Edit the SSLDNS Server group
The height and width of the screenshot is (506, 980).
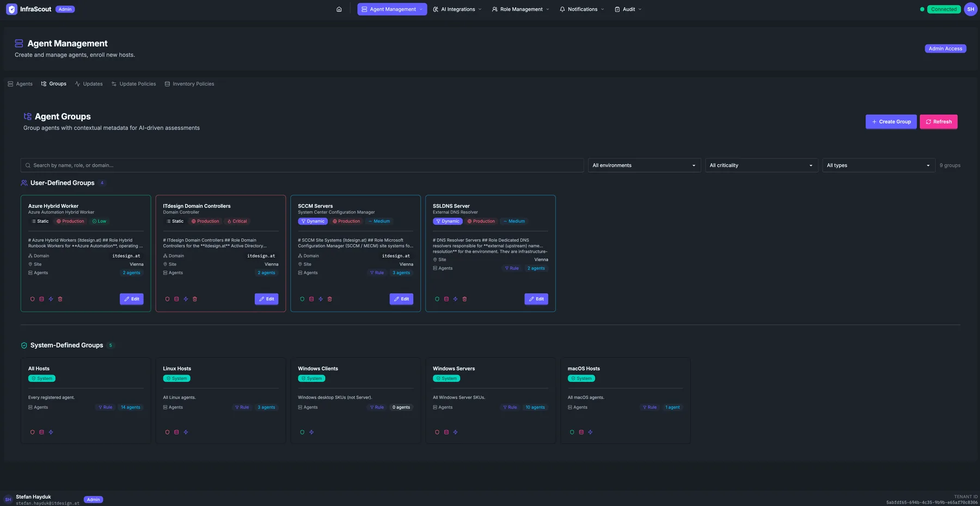(x=536, y=299)
